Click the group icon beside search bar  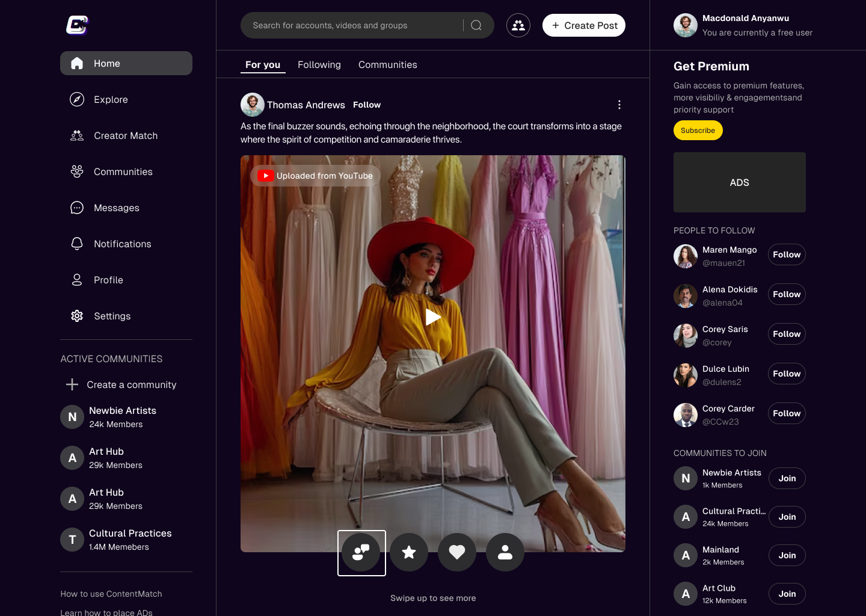(x=518, y=25)
